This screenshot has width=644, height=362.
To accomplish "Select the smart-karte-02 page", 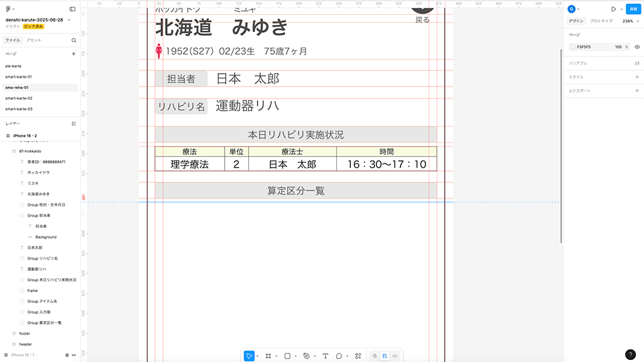I will 19,98.
